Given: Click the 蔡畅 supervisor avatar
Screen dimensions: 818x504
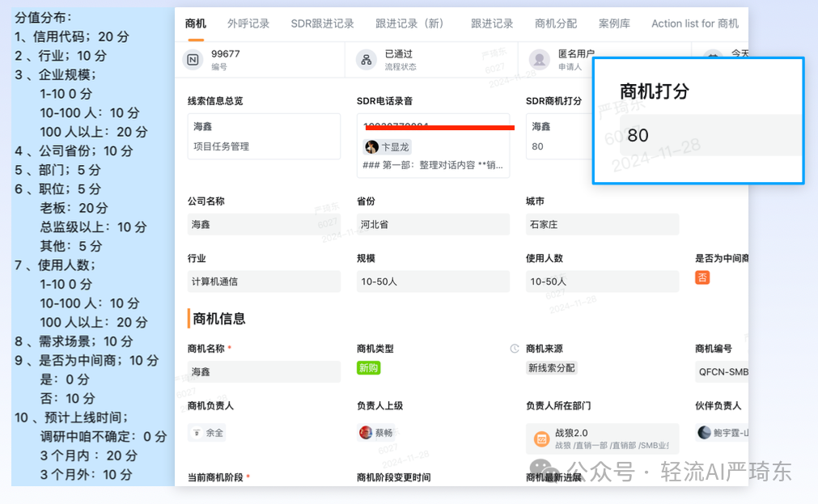Looking at the screenshot, I should [366, 433].
